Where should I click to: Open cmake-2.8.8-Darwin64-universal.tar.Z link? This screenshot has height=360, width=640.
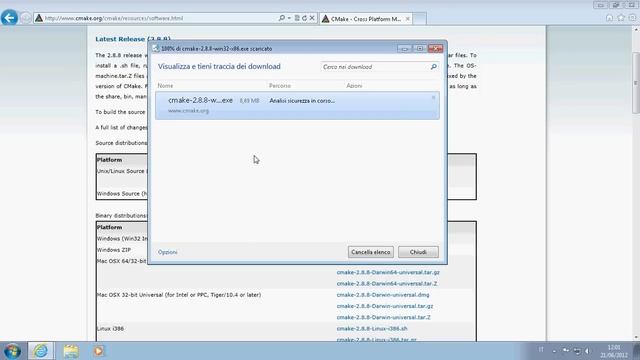(x=387, y=284)
